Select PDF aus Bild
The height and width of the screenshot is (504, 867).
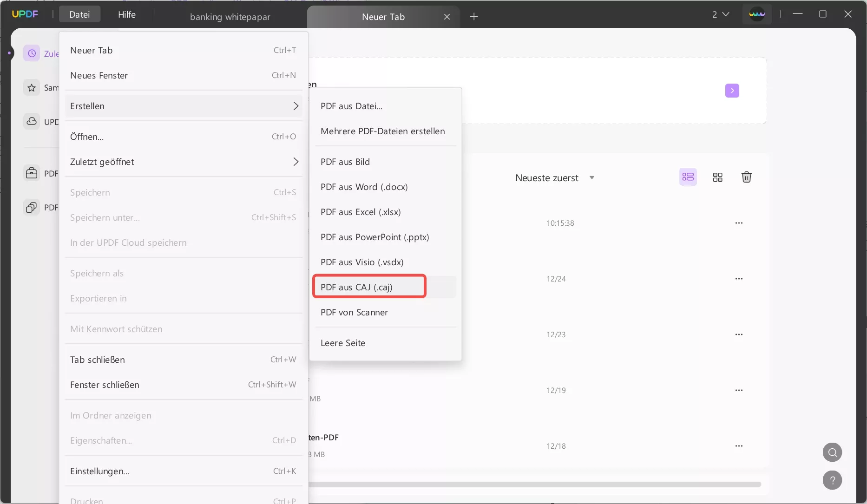coord(386,162)
